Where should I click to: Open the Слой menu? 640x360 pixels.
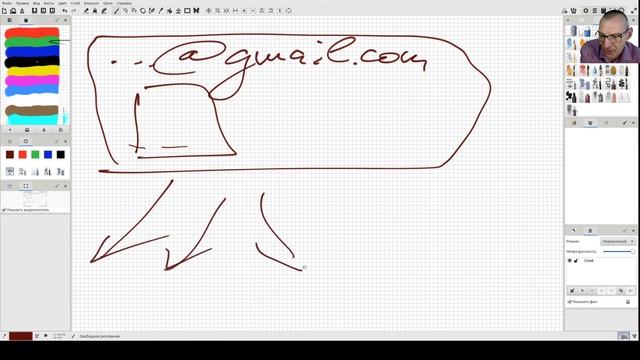click(75, 3)
